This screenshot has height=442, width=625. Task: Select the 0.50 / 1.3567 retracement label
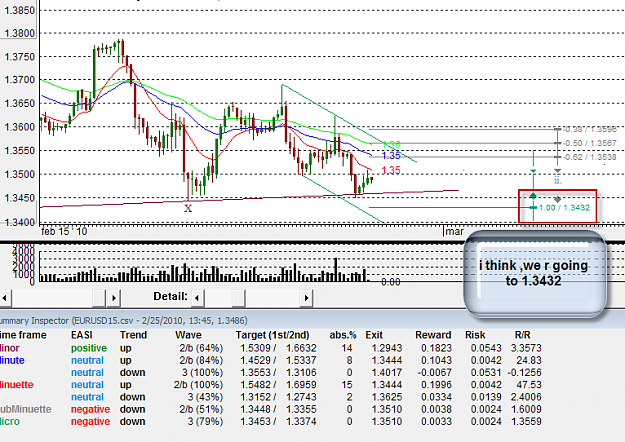591,143
